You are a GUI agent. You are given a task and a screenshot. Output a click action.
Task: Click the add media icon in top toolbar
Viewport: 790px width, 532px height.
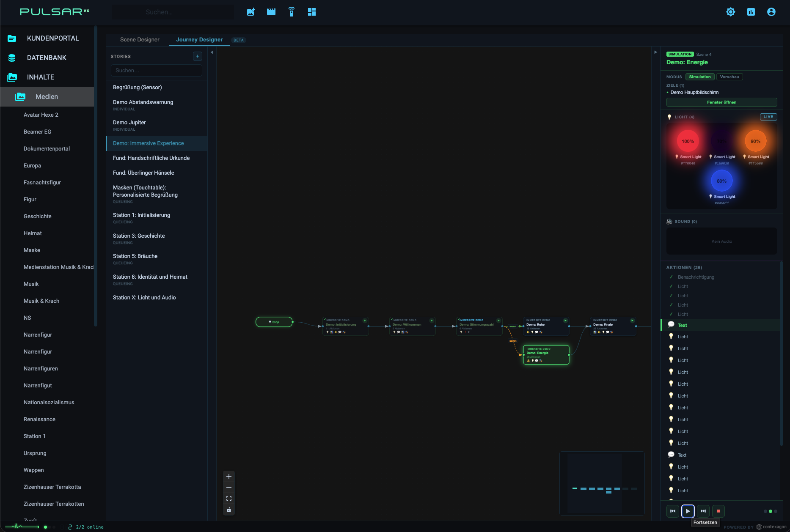point(251,12)
